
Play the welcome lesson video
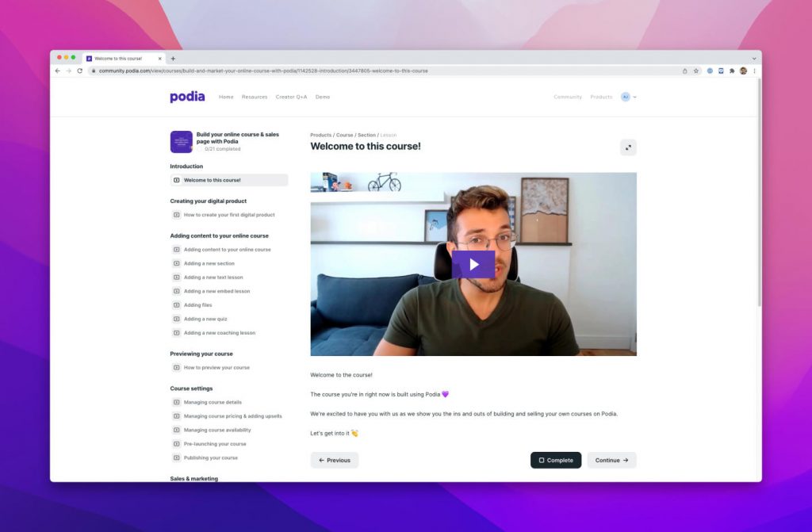tap(473, 264)
